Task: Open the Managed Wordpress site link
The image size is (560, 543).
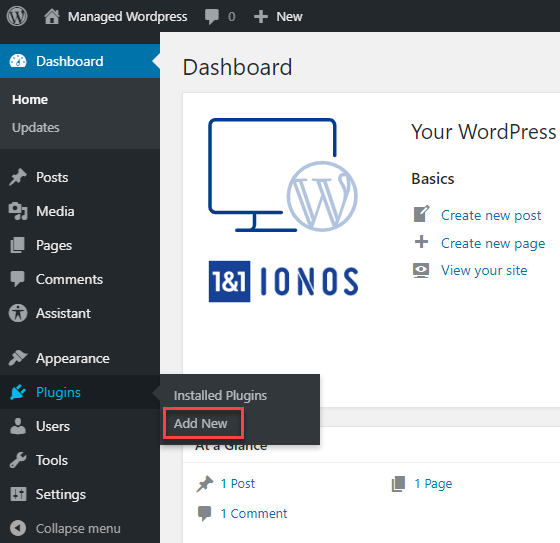Action: 128,16
